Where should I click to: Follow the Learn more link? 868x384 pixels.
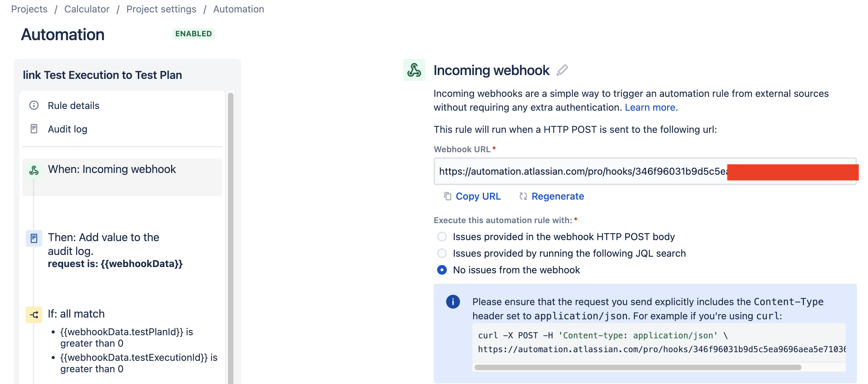click(x=651, y=107)
